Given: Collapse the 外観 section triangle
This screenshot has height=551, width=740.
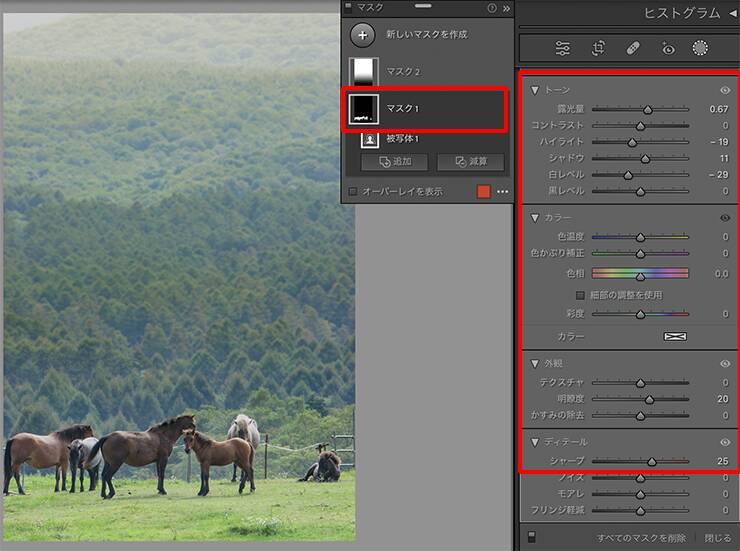Looking at the screenshot, I should [x=535, y=363].
